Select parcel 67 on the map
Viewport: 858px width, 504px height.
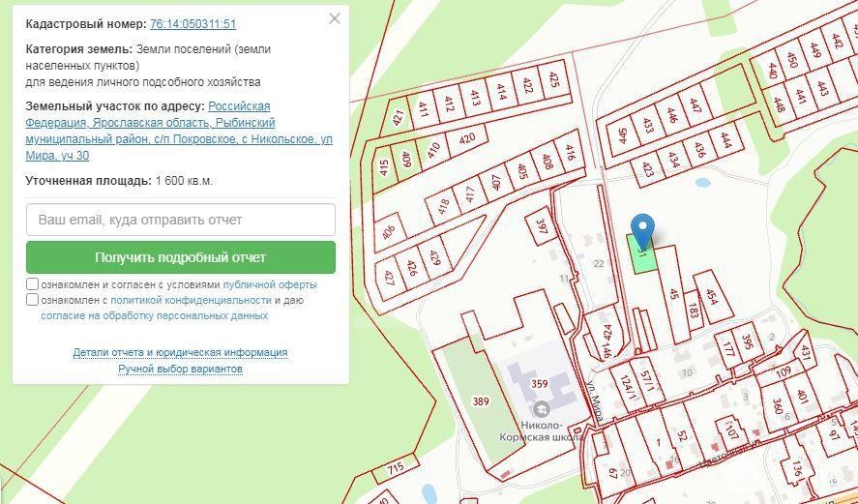(611, 473)
